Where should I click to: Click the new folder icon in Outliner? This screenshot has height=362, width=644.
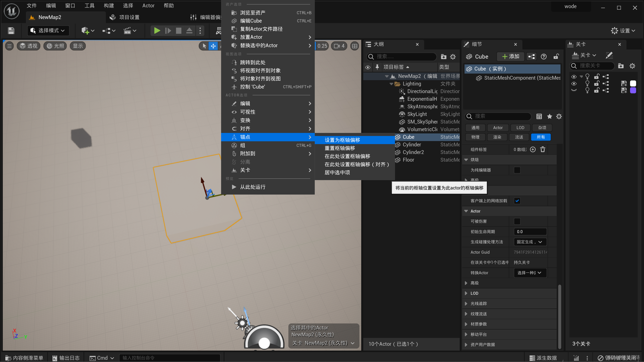[443, 57]
